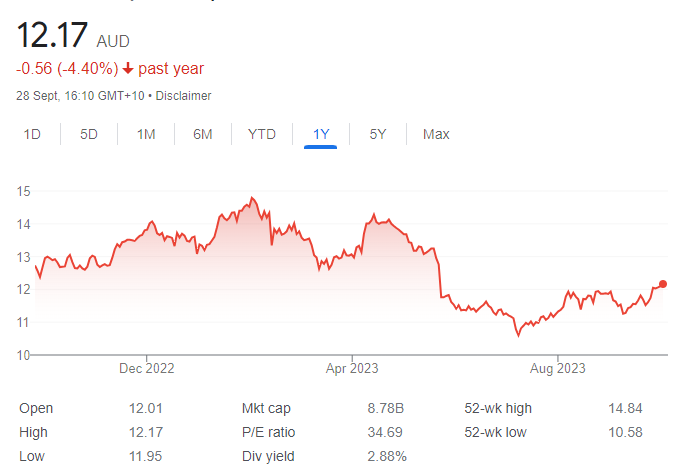This screenshot has height=471, width=681.
Task: Click the P/E ratio value 34.69
Action: coord(385,432)
